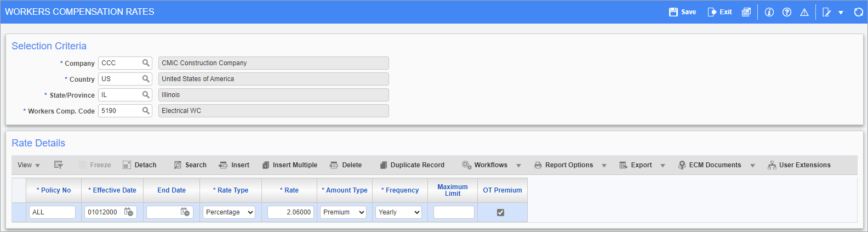Image resolution: width=868 pixels, height=232 pixels.
Task: Delete the selected rate row
Action: point(346,165)
